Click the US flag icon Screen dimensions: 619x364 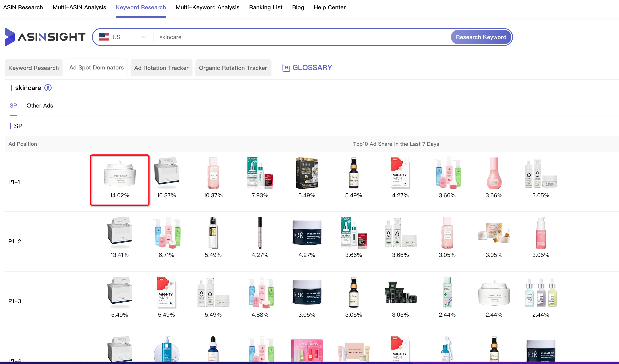(104, 37)
